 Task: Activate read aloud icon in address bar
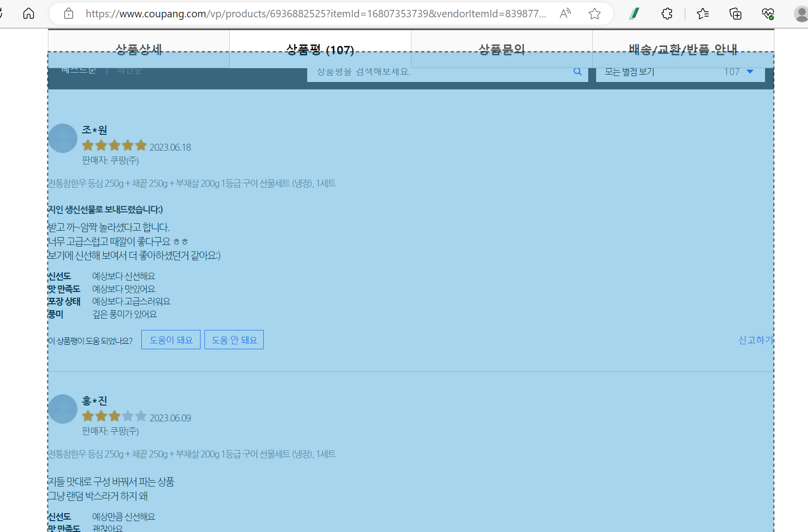coord(566,13)
